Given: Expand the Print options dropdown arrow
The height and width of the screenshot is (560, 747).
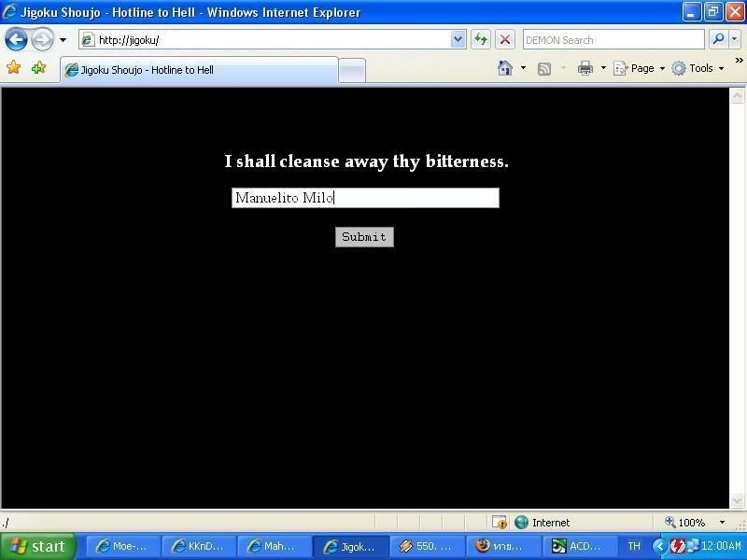Looking at the screenshot, I should tap(603, 68).
